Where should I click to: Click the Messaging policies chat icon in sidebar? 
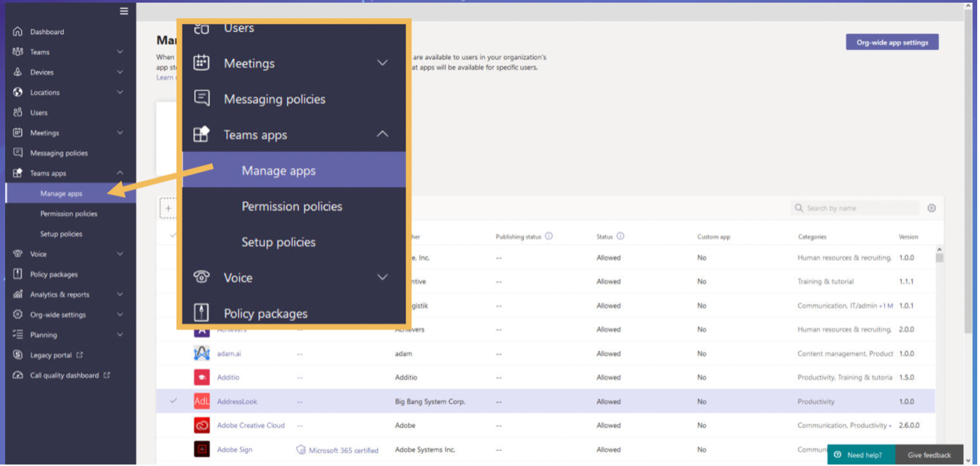pyautogui.click(x=18, y=153)
